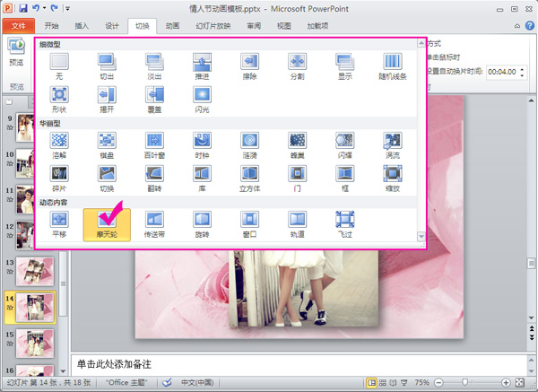
Task: Switch to the 插入 Insert tab
Action: pyautogui.click(x=82, y=26)
